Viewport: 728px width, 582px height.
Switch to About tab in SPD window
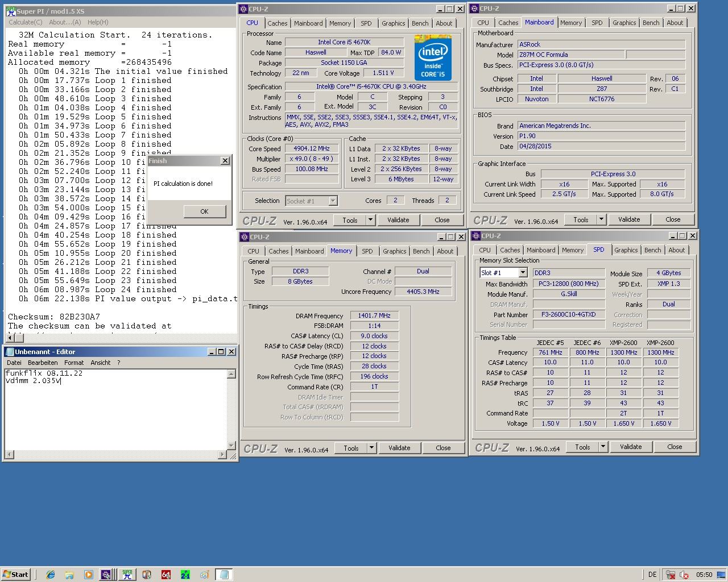pyautogui.click(x=677, y=250)
